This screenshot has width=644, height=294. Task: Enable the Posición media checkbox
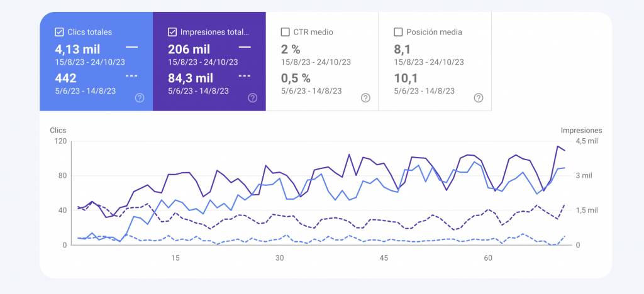[x=398, y=32]
